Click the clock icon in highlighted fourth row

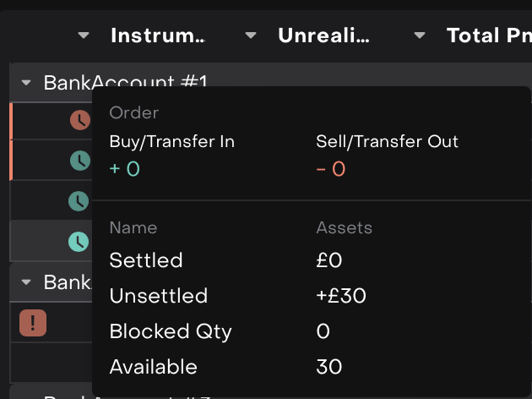(79, 242)
